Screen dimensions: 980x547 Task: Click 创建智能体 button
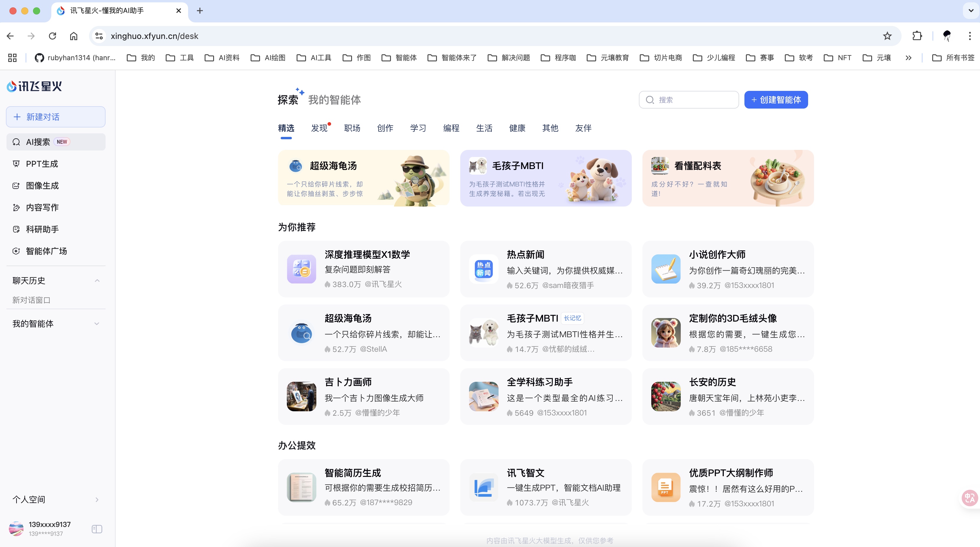coord(776,100)
